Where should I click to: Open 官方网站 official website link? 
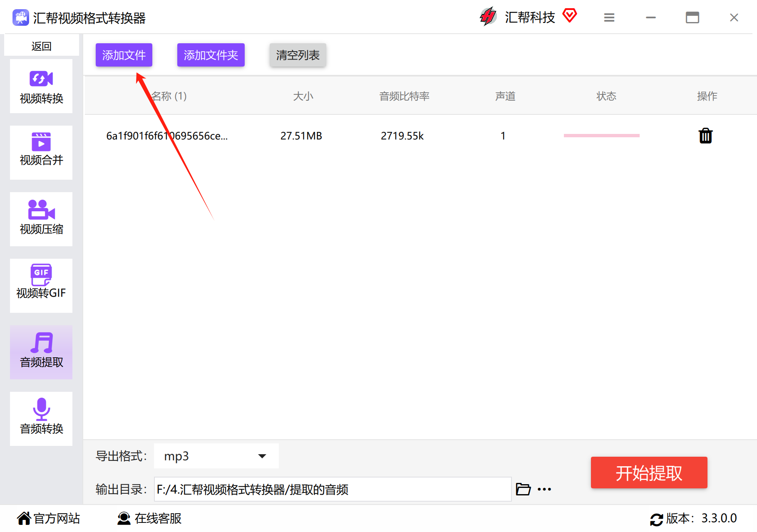click(48, 518)
